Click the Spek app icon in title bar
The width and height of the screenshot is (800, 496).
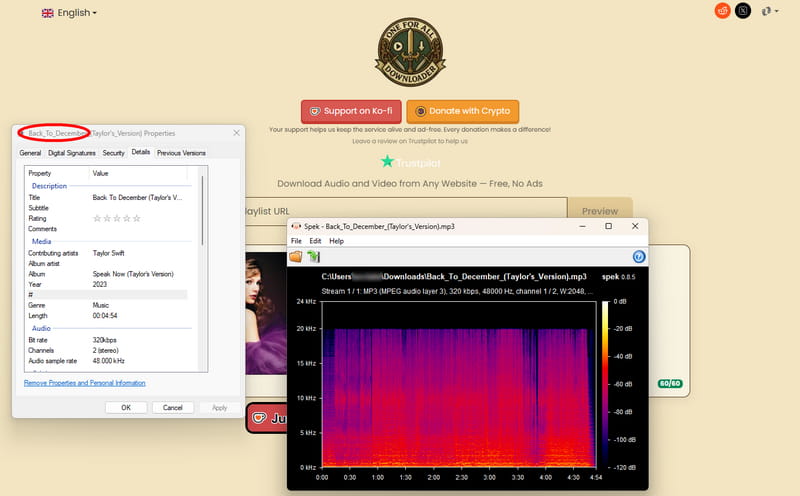tap(296, 226)
